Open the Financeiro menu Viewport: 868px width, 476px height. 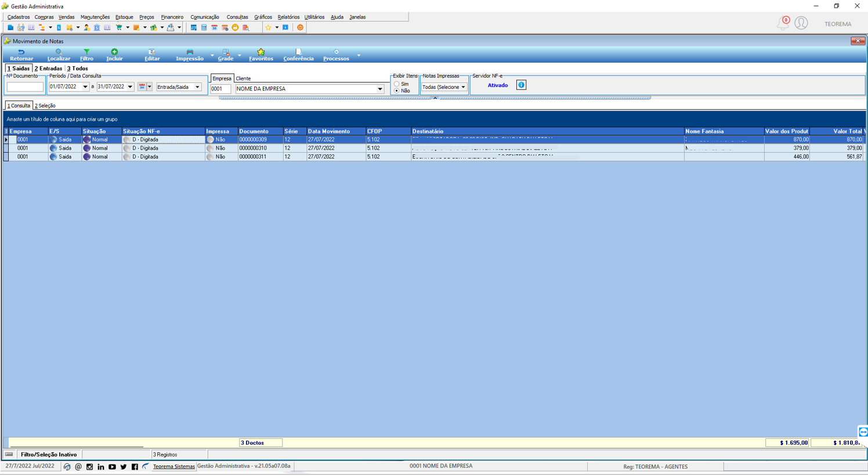click(x=172, y=17)
